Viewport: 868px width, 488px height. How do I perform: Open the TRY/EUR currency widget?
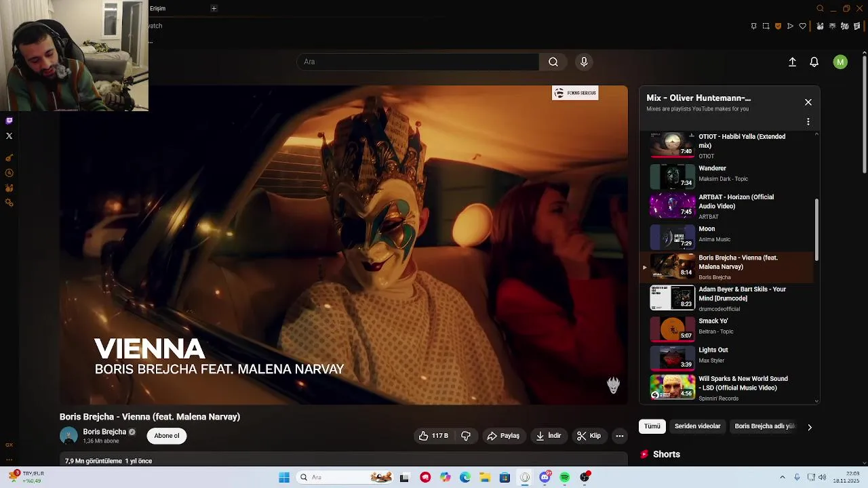[x=27, y=477]
